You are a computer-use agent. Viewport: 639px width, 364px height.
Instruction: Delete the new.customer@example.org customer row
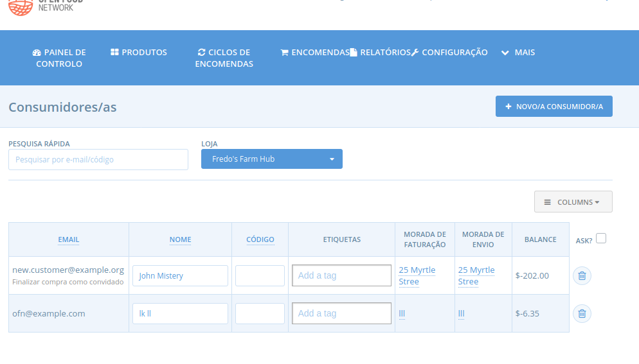pos(582,275)
